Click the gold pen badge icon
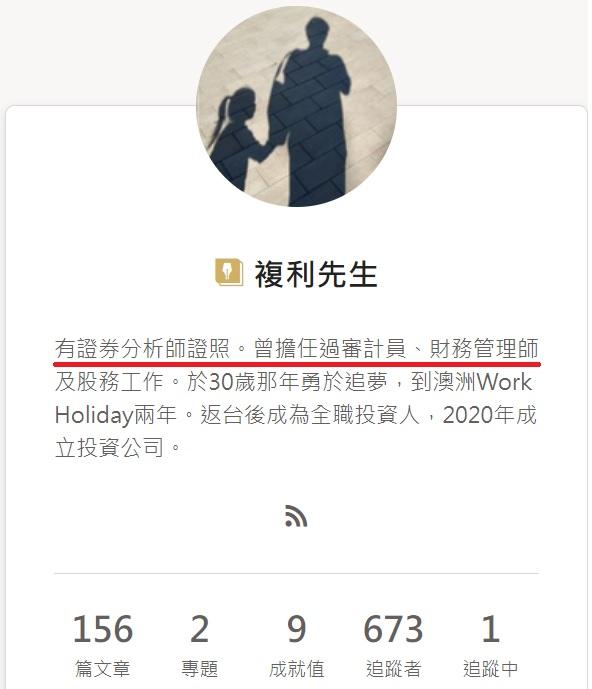Screen dimensions: 592x689 point(229,272)
